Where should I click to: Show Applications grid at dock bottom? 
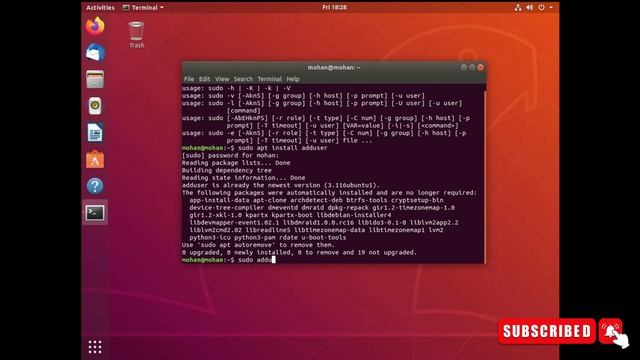(95, 347)
